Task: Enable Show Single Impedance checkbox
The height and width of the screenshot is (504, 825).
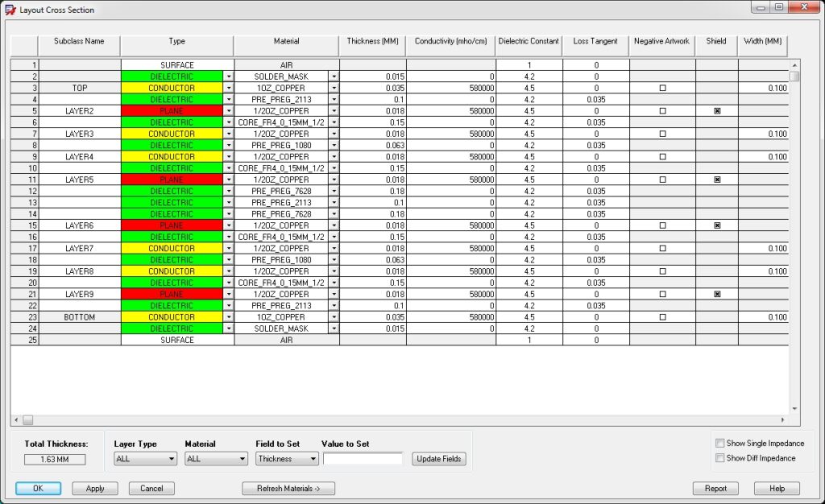Action: tap(720, 444)
